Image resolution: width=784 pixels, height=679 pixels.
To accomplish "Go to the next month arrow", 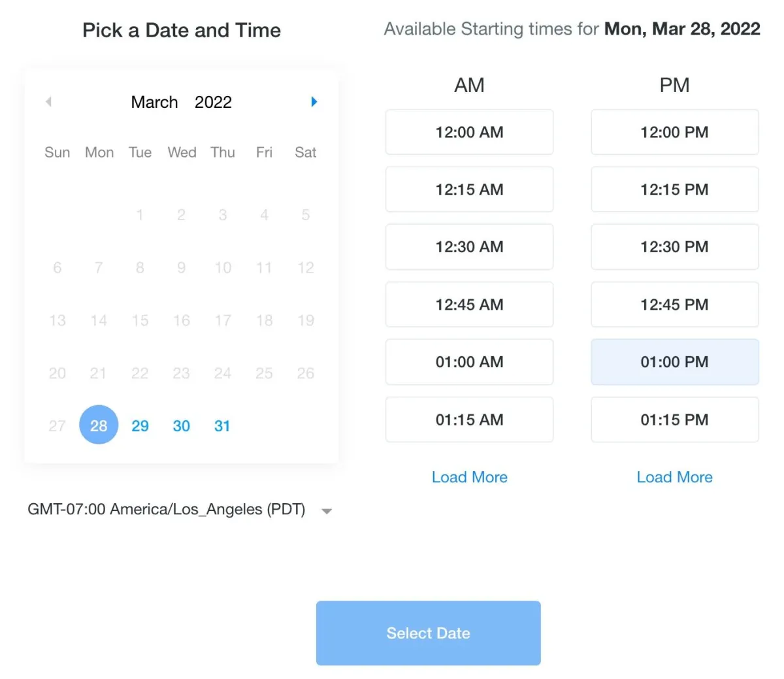I will (x=314, y=102).
